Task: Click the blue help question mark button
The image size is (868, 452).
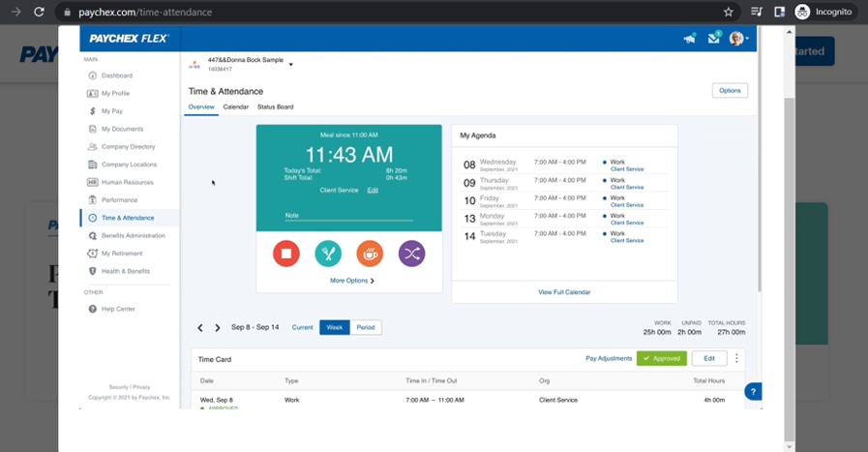Action: (x=753, y=391)
